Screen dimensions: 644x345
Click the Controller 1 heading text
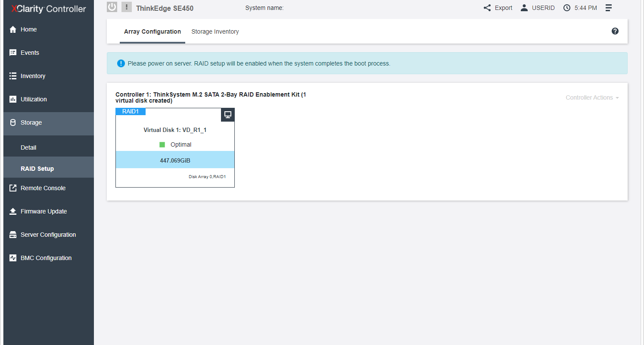click(x=211, y=97)
